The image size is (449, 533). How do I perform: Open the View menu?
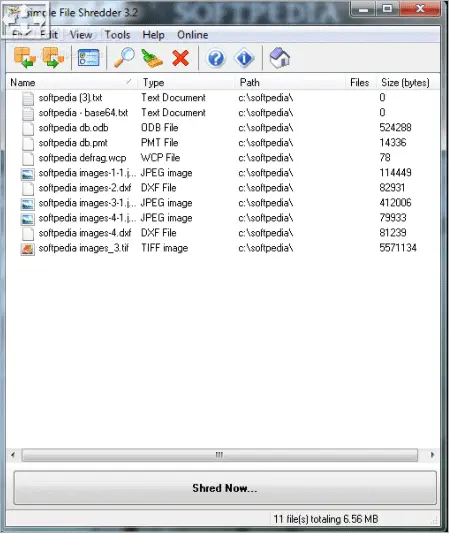tap(81, 35)
